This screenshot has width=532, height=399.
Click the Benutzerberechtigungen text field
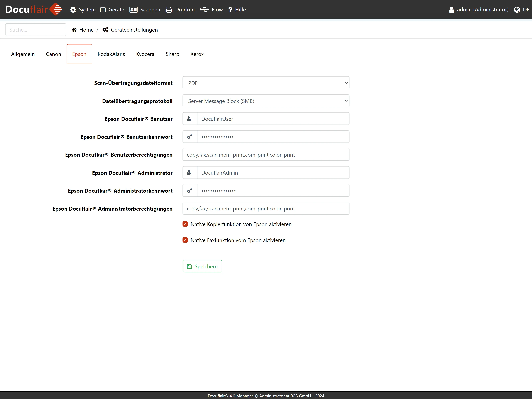click(x=266, y=155)
